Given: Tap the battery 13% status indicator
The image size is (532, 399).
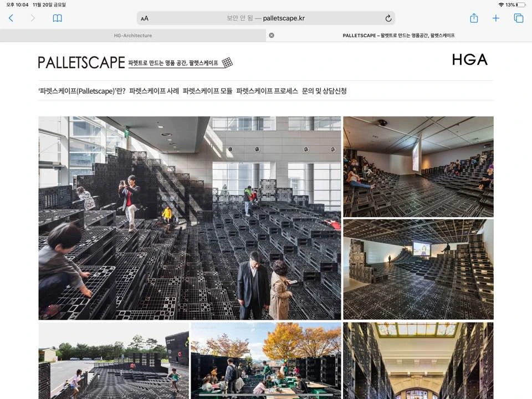Looking at the screenshot, I should point(515,5).
